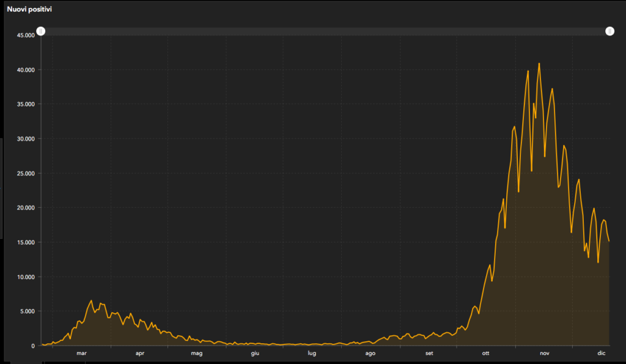Click the 'giu' month axis label
The image size is (626, 364).
[x=255, y=354]
